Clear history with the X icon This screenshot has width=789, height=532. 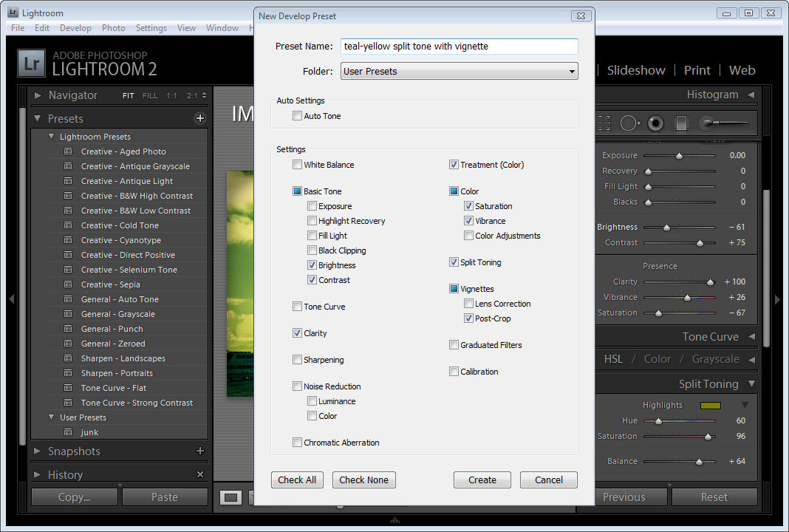click(199, 474)
